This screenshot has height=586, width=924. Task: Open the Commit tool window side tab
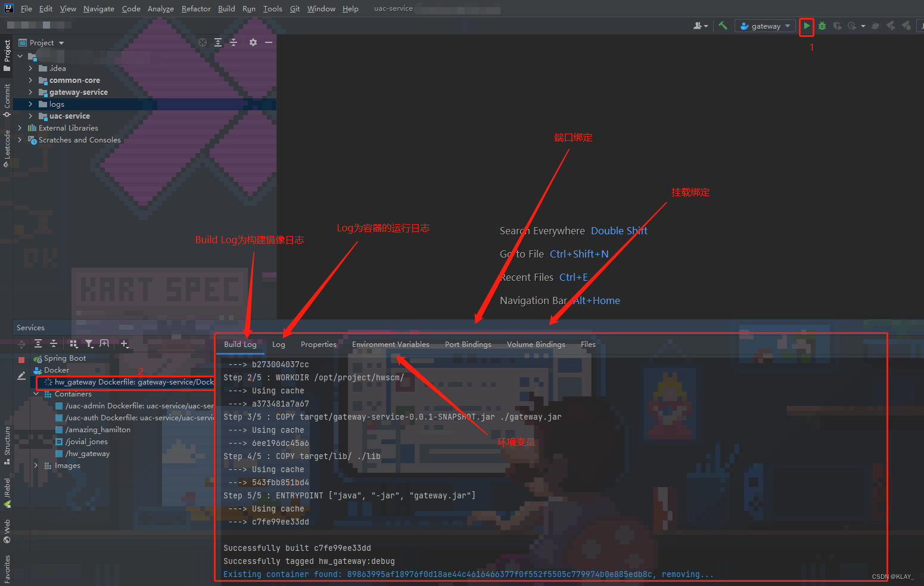pyautogui.click(x=7, y=100)
